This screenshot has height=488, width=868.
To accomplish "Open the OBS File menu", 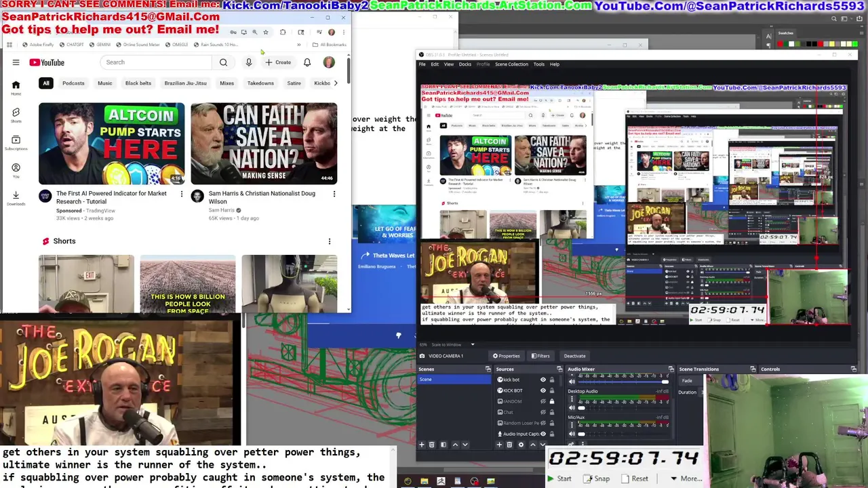I will [422, 64].
